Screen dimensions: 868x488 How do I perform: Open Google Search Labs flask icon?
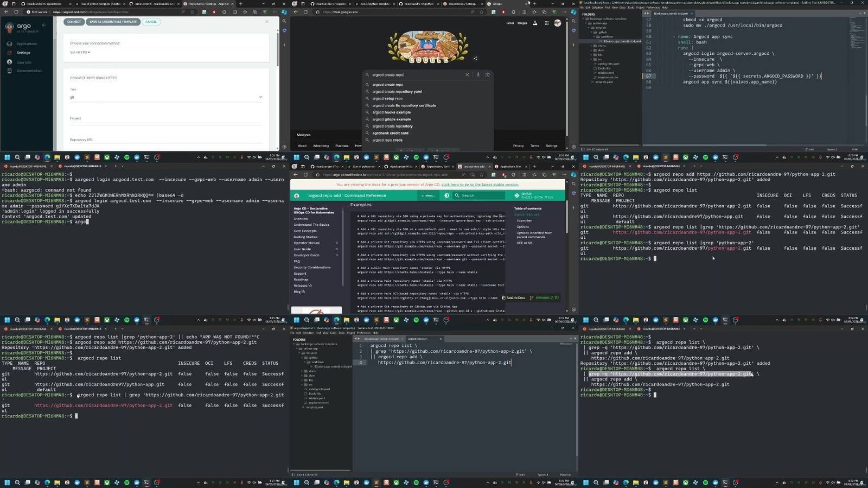(535, 23)
